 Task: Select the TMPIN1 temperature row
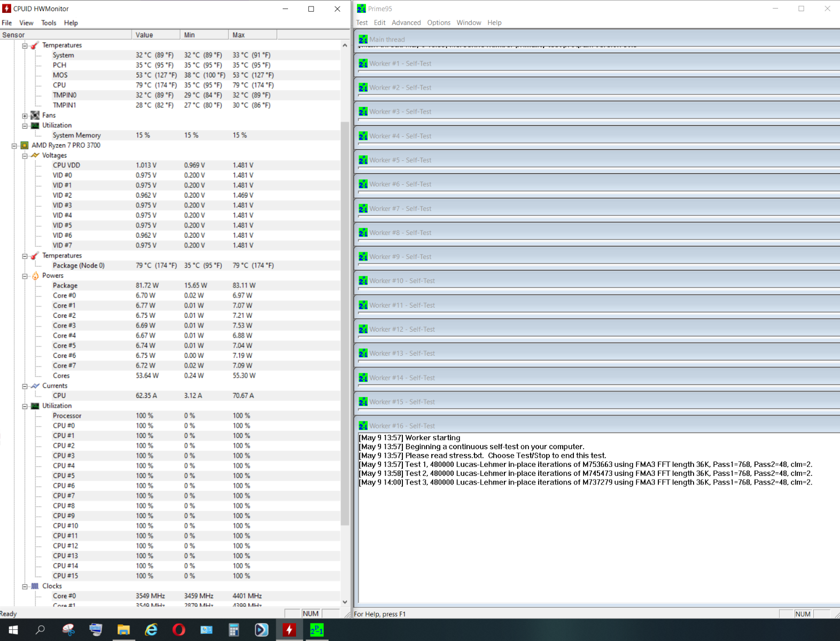coord(170,105)
